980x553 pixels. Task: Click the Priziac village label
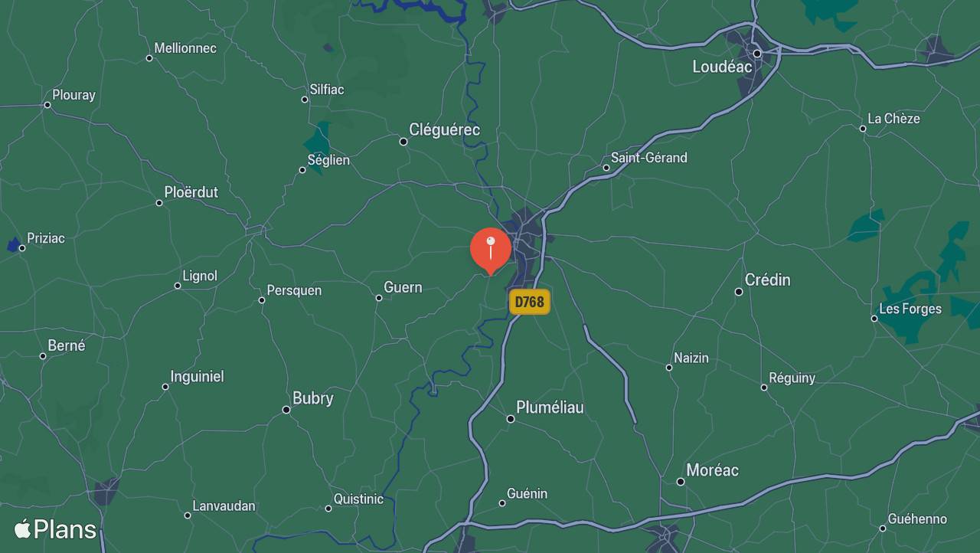46,238
